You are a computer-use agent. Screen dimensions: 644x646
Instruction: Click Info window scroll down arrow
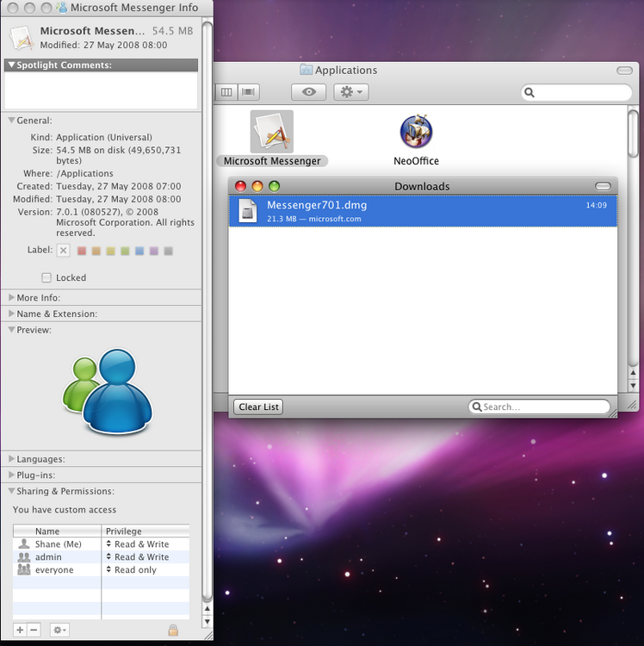[207, 621]
